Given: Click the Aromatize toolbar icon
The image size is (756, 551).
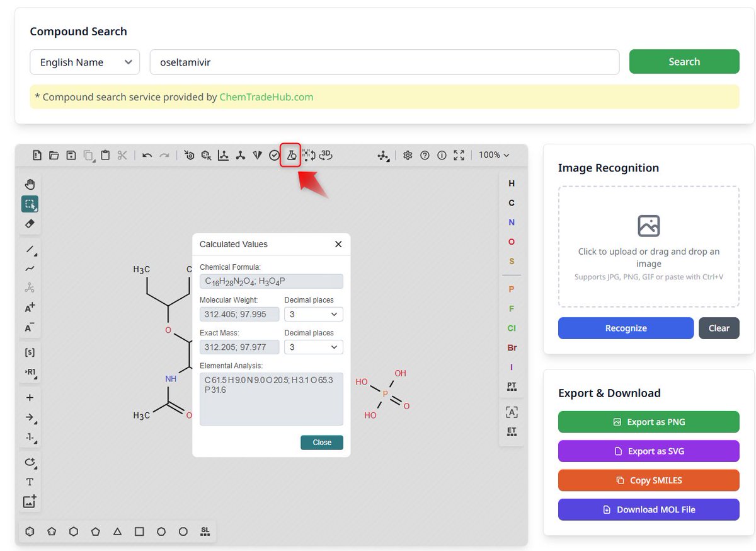Looking at the screenshot, I should pos(189,155).
